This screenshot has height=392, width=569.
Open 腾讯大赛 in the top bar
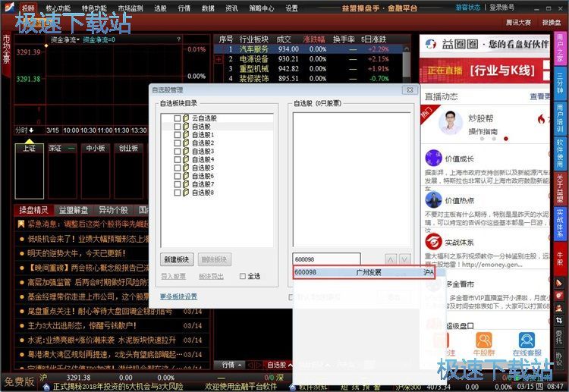(x=518, y=23)
